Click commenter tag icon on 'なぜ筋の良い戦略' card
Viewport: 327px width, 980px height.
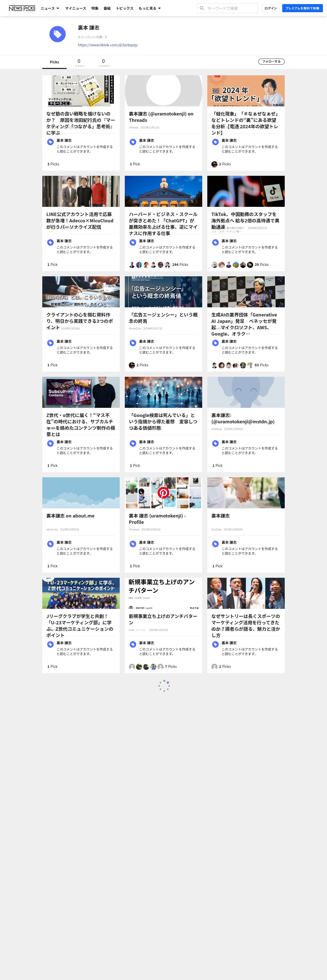50,142
